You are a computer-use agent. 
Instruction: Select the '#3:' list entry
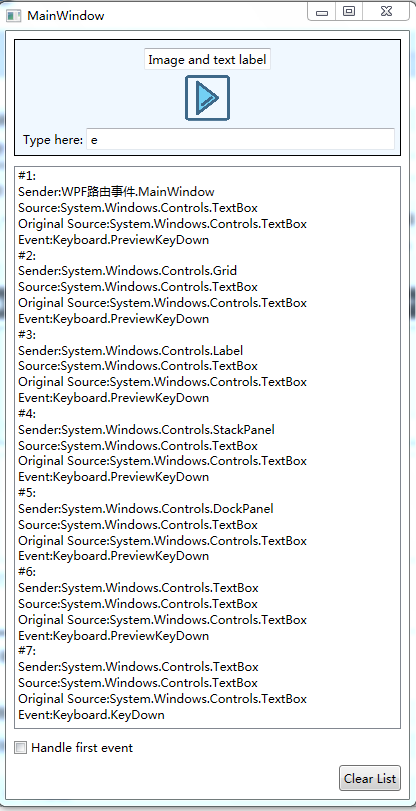tap(27, 334)
